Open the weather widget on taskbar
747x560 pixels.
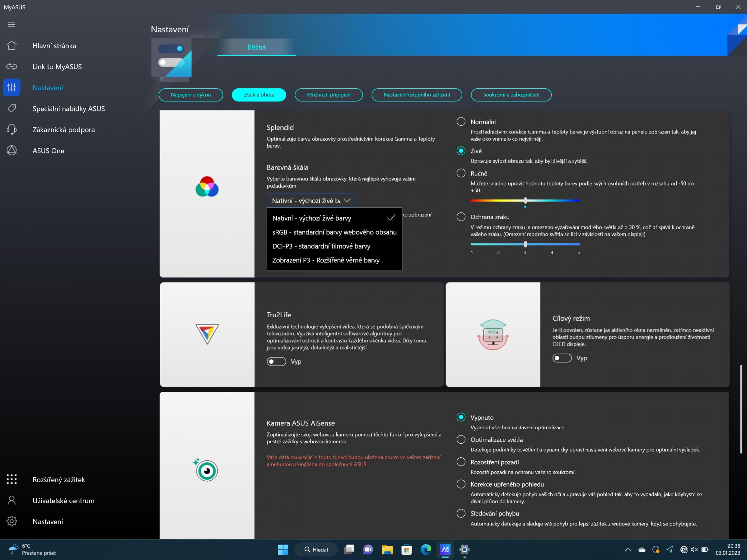(x=32, y=549)
